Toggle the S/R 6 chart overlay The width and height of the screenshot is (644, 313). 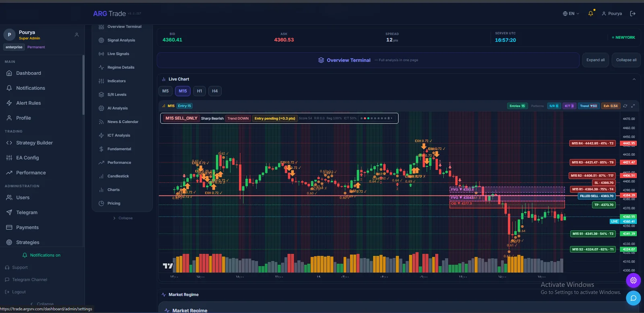554,106
